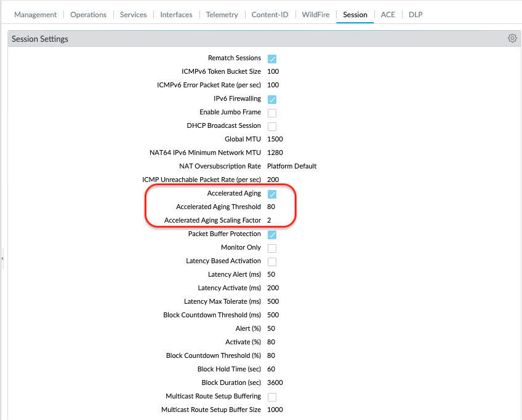Toggle the IPv6 Firewalling checkbox
This screenshot has width=522, height=420.
(x=272, y=100)
